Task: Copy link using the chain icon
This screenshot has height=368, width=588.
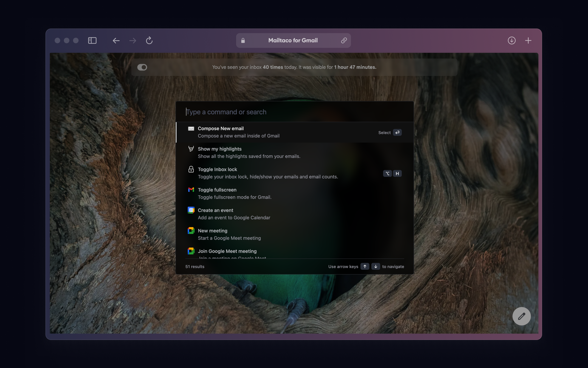Action: click(344, 40)
